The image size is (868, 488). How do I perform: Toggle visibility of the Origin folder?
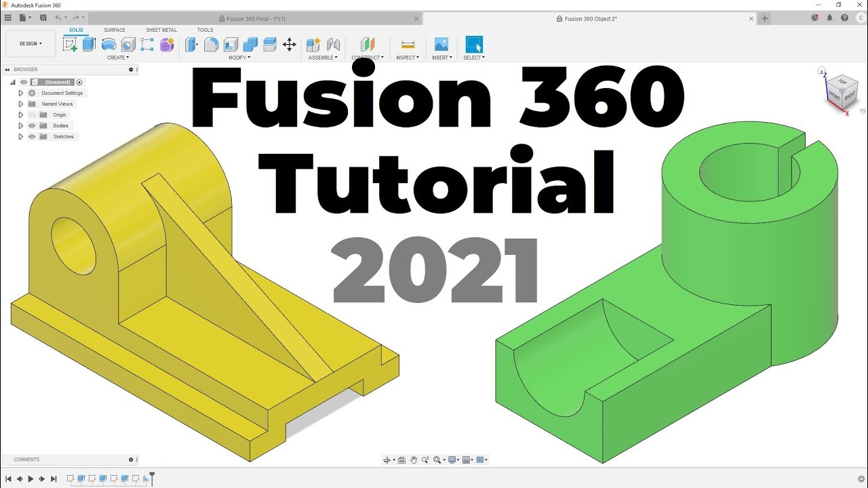click(32, 115)
